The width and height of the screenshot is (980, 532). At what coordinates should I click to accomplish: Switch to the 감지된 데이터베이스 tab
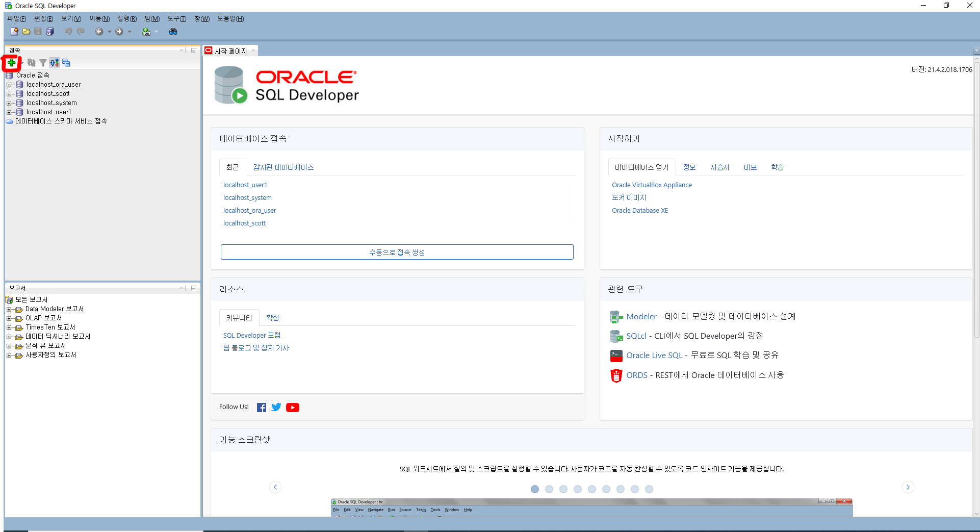coord(283,167)
